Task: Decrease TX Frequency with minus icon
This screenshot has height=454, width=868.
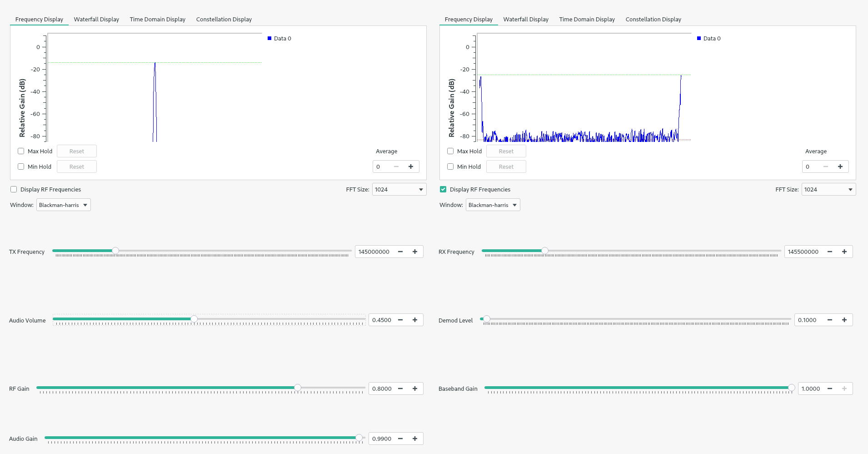Action: coord(400,252)
